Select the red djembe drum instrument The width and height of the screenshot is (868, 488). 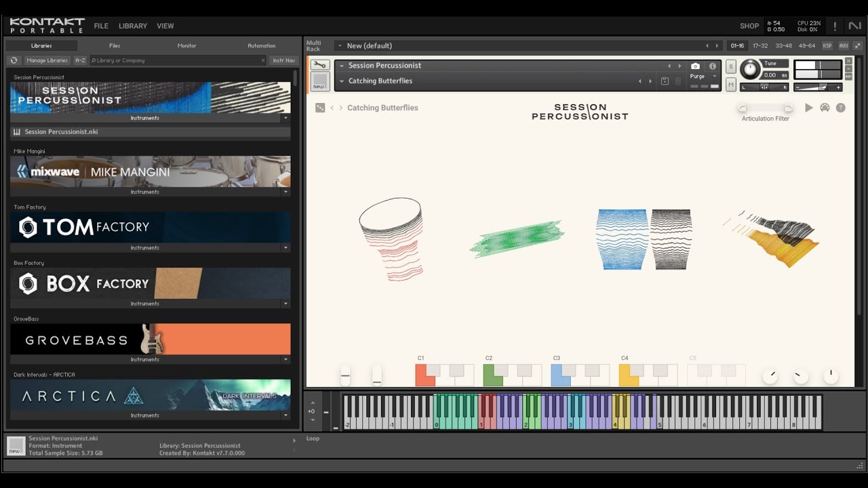[392, 239]
